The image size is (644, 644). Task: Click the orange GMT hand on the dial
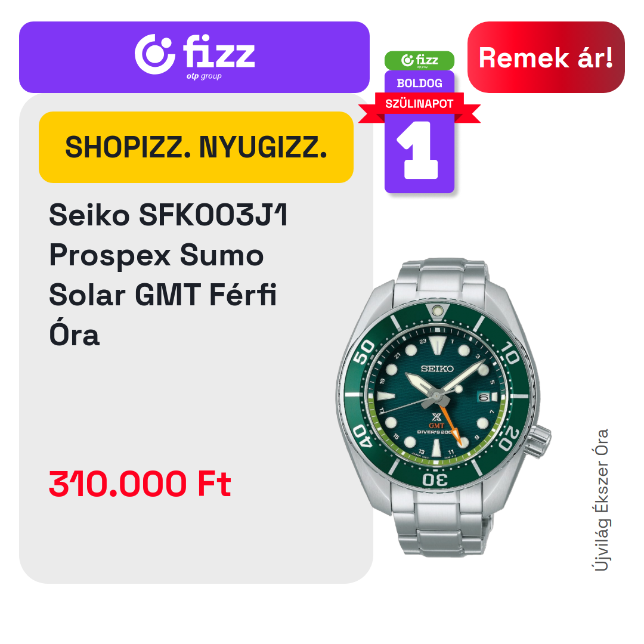click(451, 425)
